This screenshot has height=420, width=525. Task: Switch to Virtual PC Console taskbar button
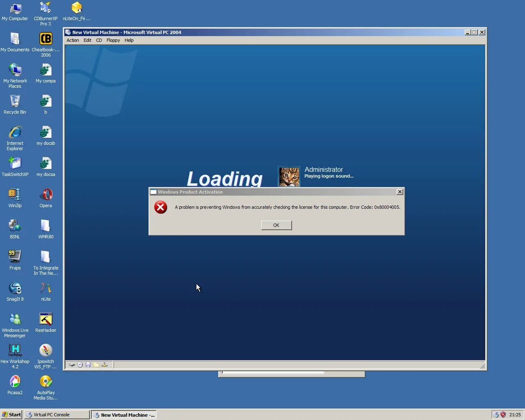pos(57,415)
